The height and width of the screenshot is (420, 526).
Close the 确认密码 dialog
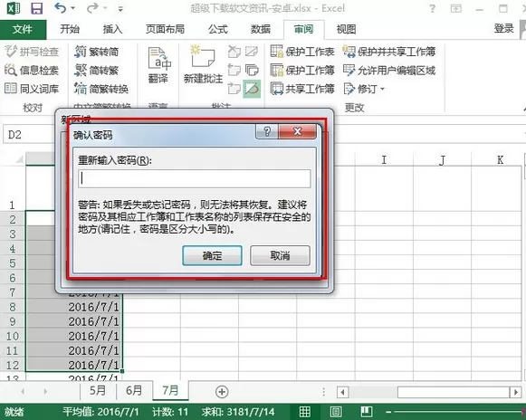[298, 131]
